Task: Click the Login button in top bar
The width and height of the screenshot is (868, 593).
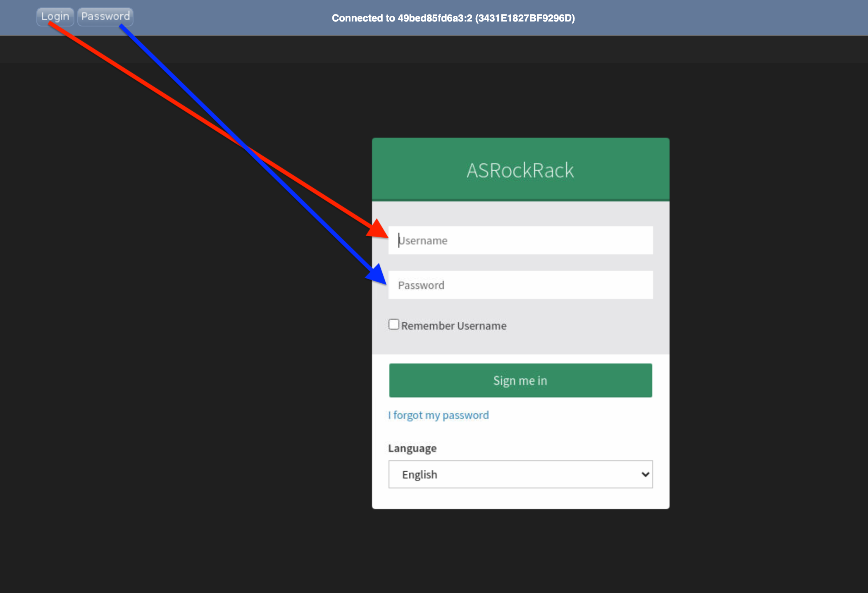Action: [x=55, y=17]
